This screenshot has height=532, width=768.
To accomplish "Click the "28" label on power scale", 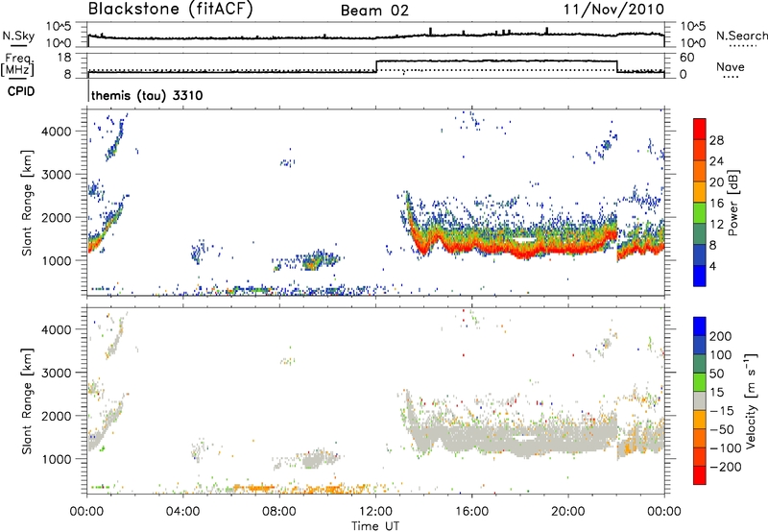I will click(716, 140).
